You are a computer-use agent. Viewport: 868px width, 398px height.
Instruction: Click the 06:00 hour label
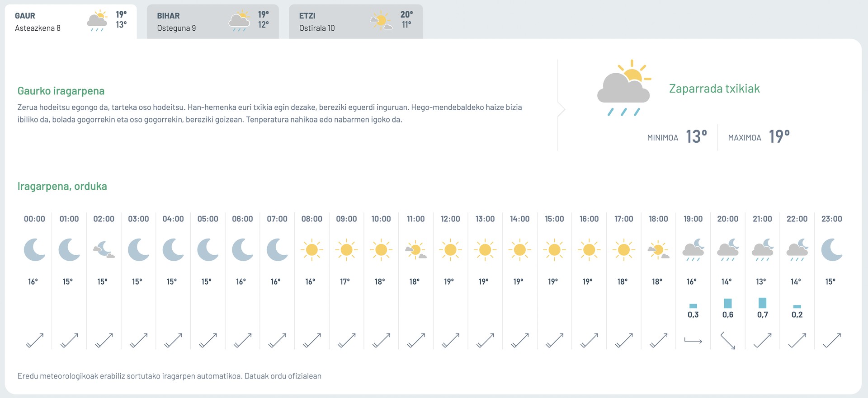(243, 219)
